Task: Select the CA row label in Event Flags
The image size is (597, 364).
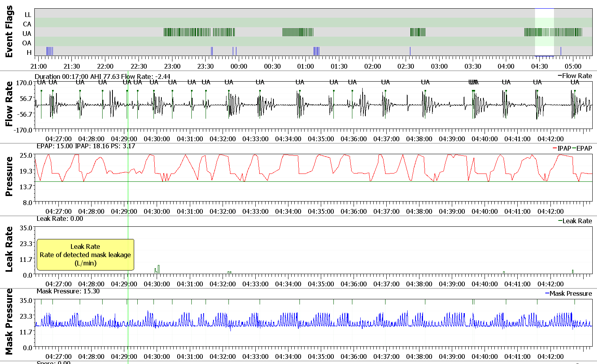Action: point(27,24)
